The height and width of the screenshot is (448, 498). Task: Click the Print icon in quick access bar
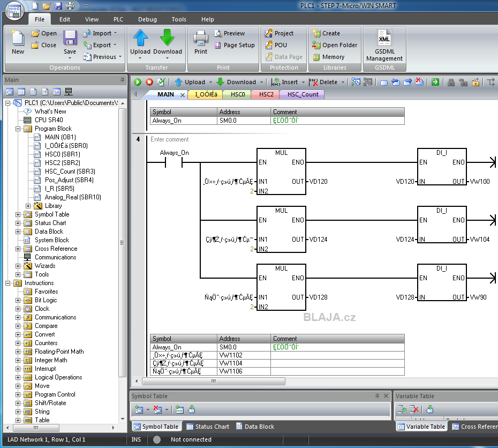click(70, 6)
